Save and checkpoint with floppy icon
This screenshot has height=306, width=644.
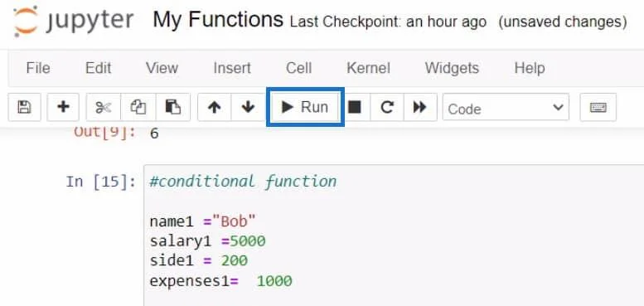pyautogui.click(x=24, y=107)
